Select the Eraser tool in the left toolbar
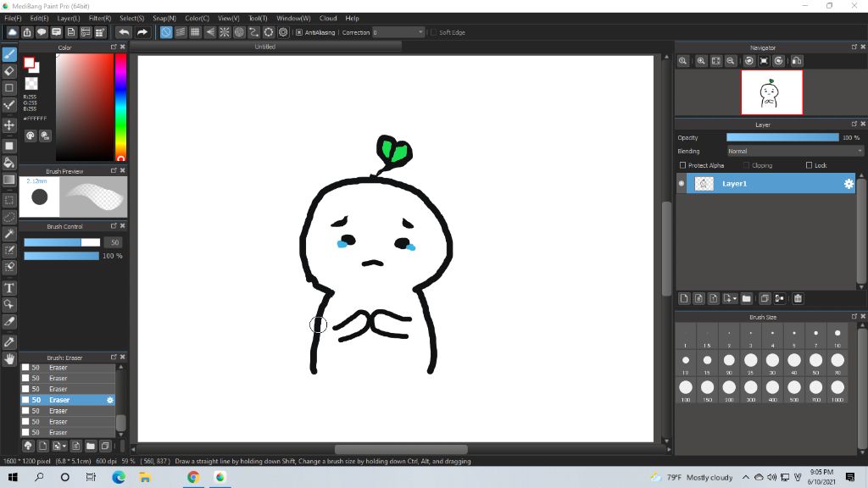Viewport: 868px width, 488px height. (9, 71)
